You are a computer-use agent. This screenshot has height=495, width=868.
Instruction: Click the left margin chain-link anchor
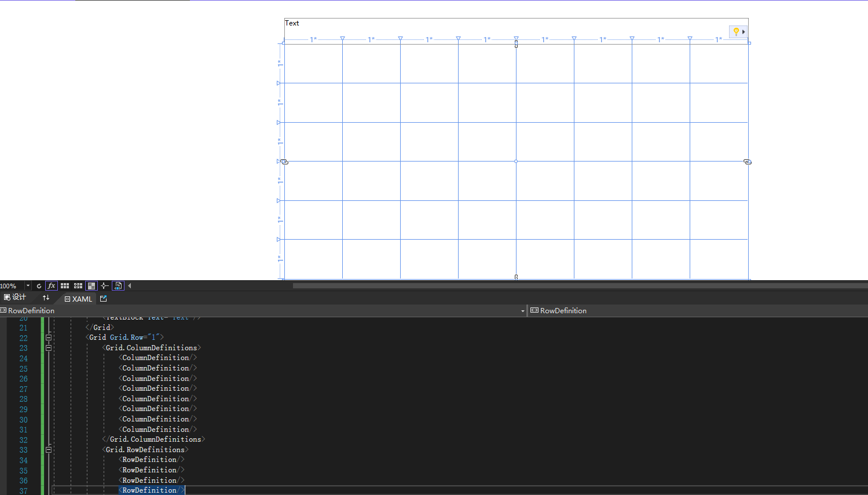tap(284, 162)
